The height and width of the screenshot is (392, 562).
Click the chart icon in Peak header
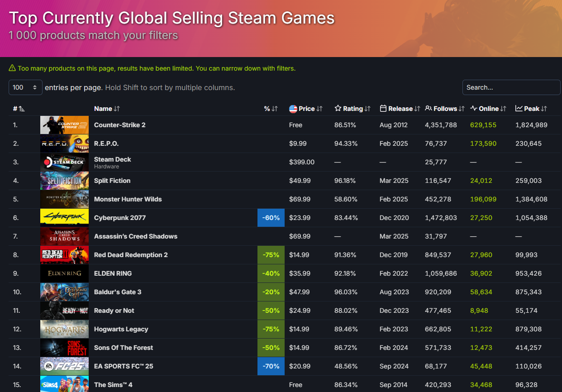(519, 109)
